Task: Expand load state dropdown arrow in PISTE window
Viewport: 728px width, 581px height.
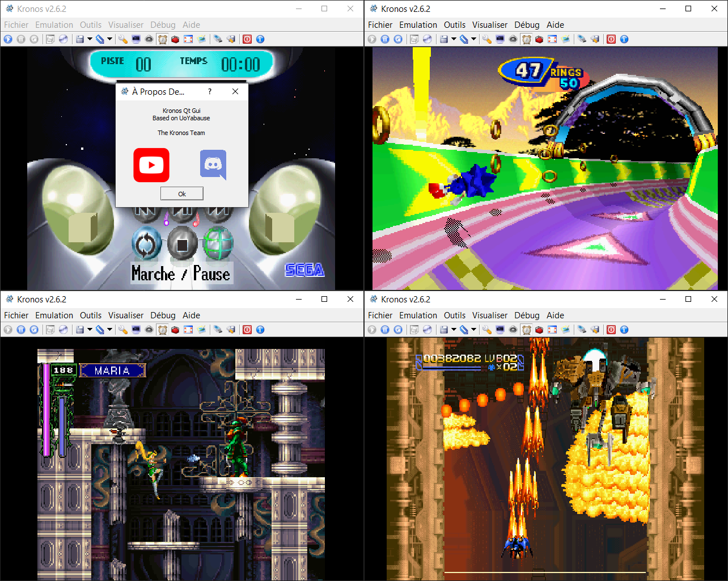Action: pyautogui.click(x=109, y=39)
